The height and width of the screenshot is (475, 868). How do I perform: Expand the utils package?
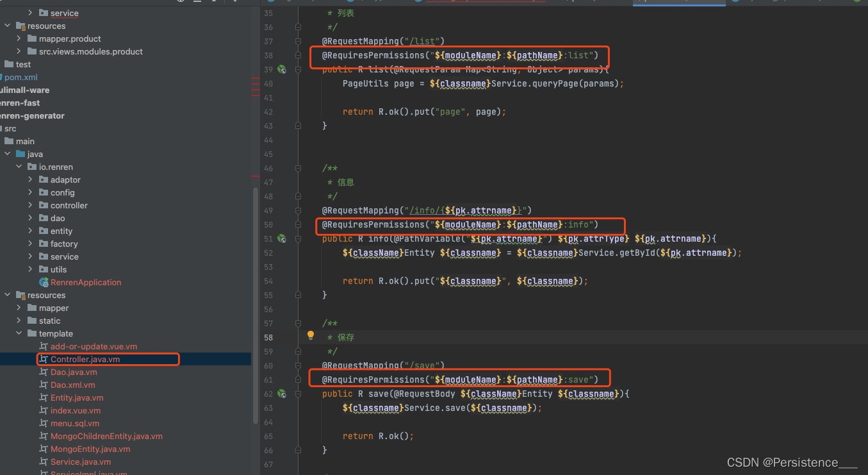(31, 269)
